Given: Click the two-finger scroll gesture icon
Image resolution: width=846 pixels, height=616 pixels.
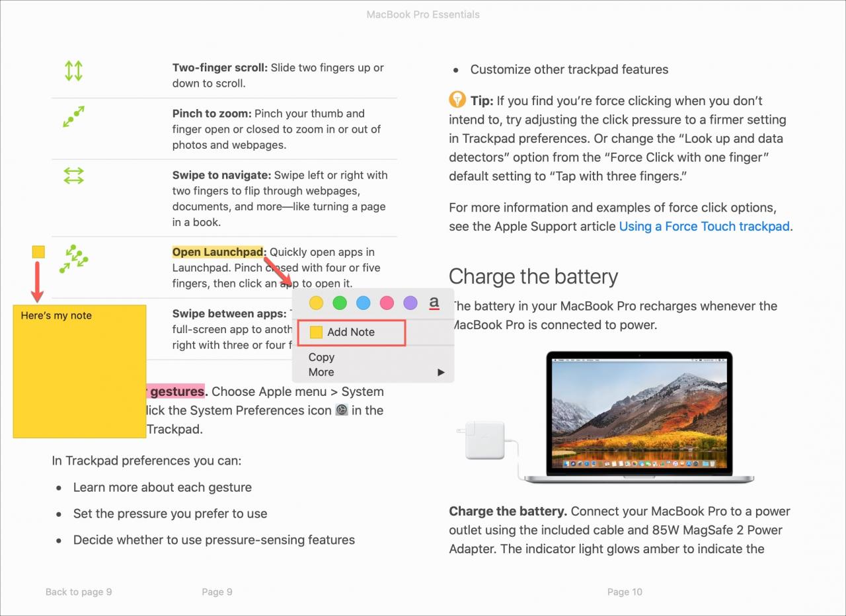Looking at the screenshot, I should tap(73, 71).
